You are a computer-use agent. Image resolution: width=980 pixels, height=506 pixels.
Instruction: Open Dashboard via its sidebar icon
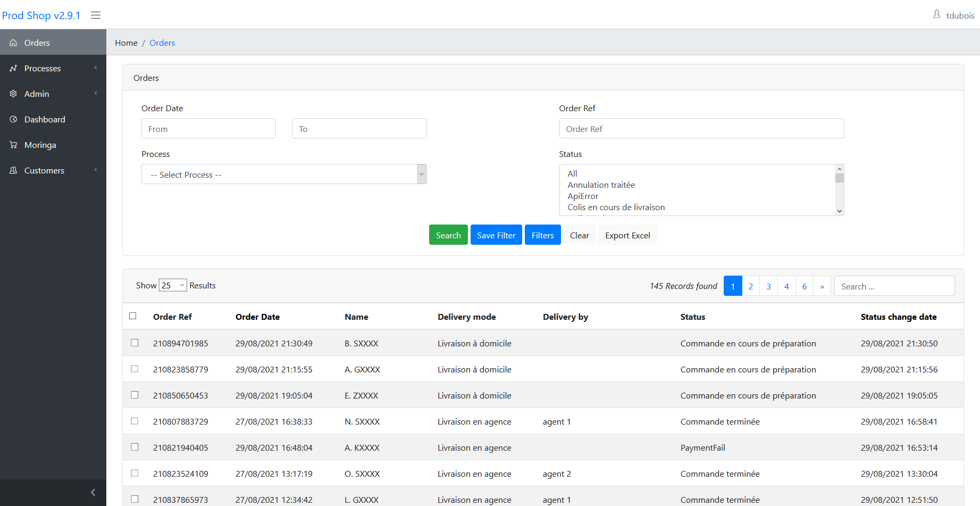coord(13,120)
